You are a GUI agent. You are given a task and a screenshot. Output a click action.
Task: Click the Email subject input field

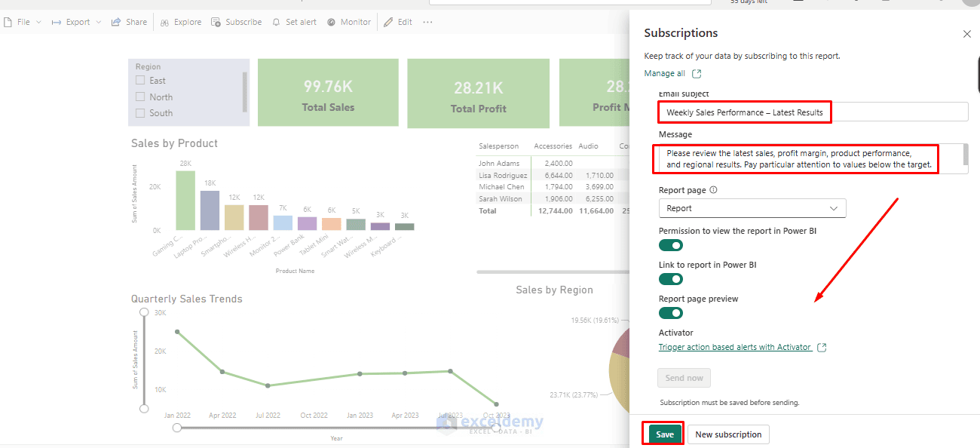813,112
